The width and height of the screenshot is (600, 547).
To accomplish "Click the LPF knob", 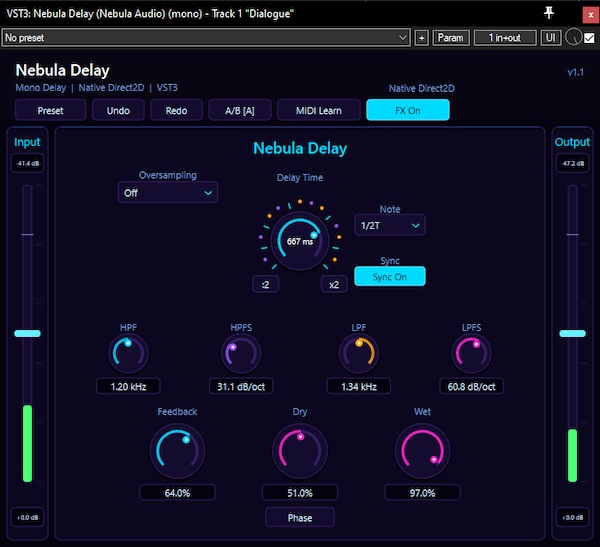I will 359,353.
